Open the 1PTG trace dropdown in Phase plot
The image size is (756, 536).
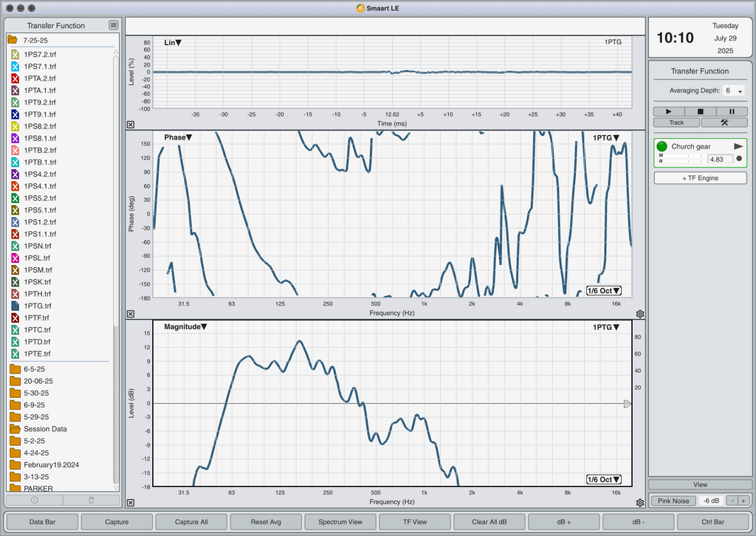click(x=606, y=138)
